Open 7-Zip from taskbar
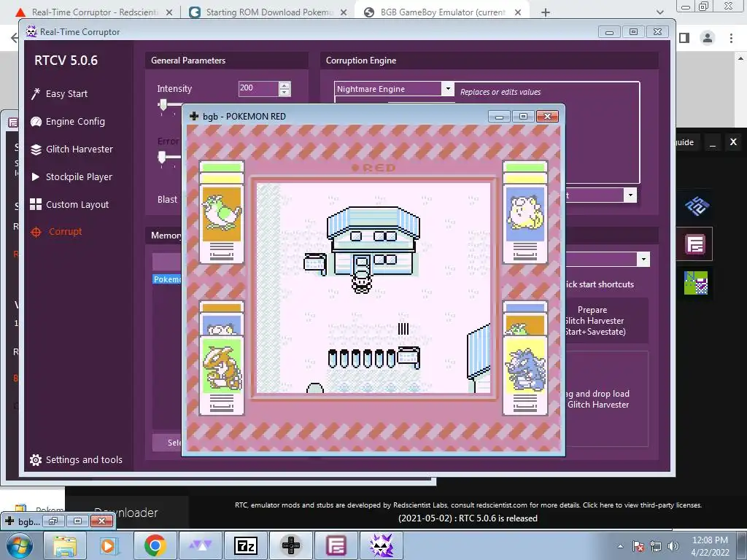This screenshot has width=747, height=560. tap(246, 545)
